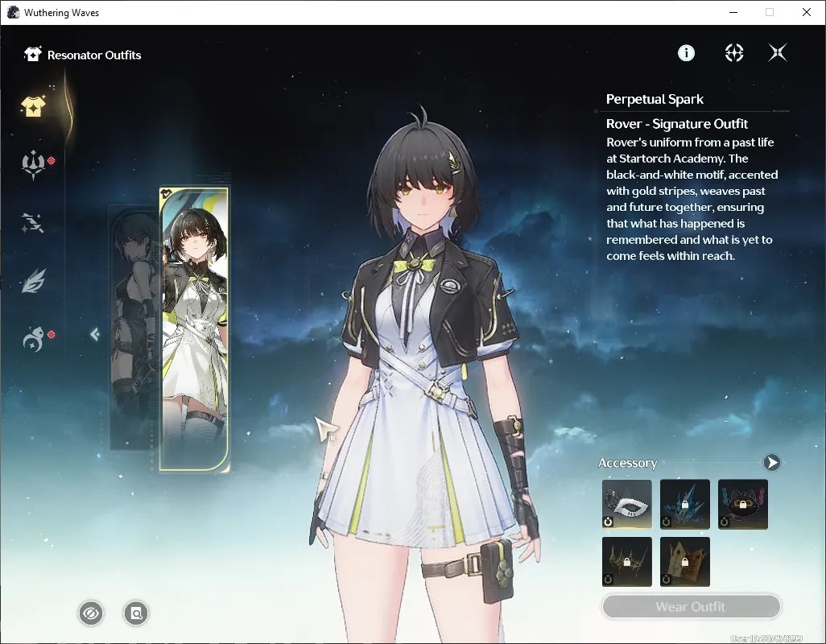This screenshot has width=826, height=644.
Task: Select the sparkle effects sidebar icon
Action: point(33,223)
